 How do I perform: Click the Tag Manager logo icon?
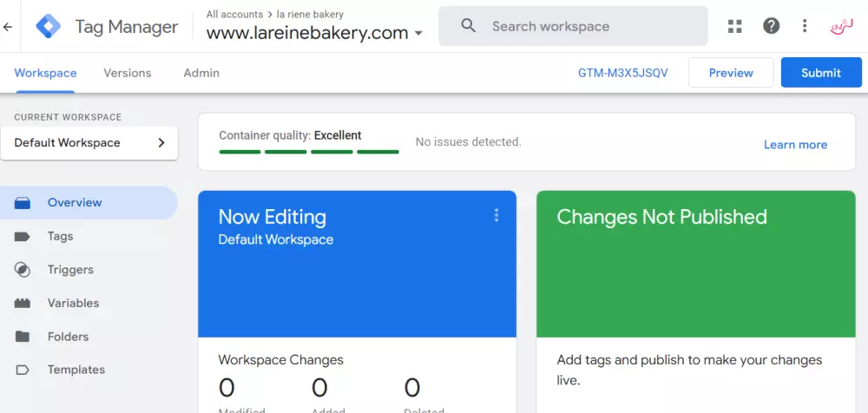click(49, 27)
